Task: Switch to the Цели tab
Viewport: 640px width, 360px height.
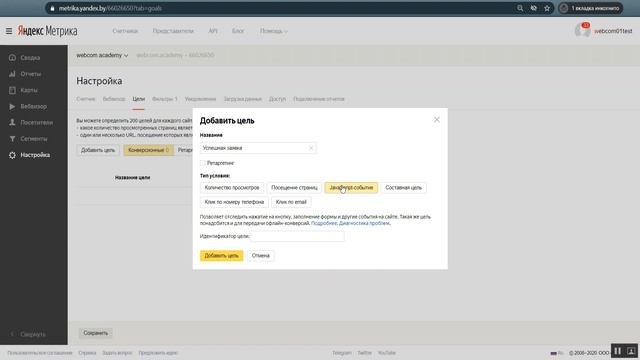Action: (x=138, y=99)
